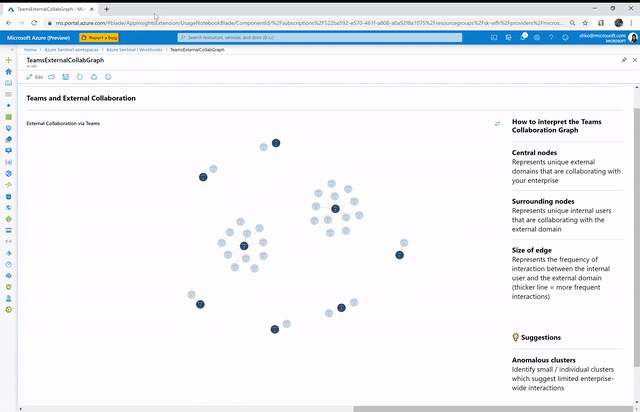Open the Chrome three-dot menu

point(632,23)
